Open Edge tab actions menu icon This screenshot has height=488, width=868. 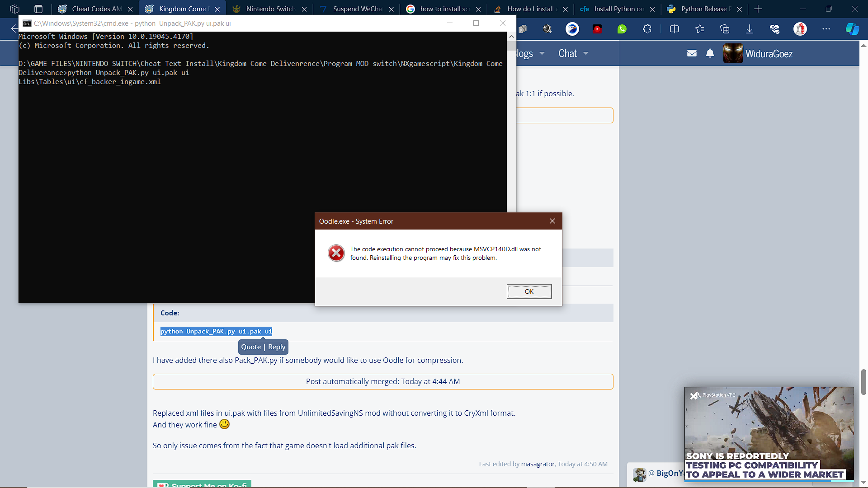[38, 9]
